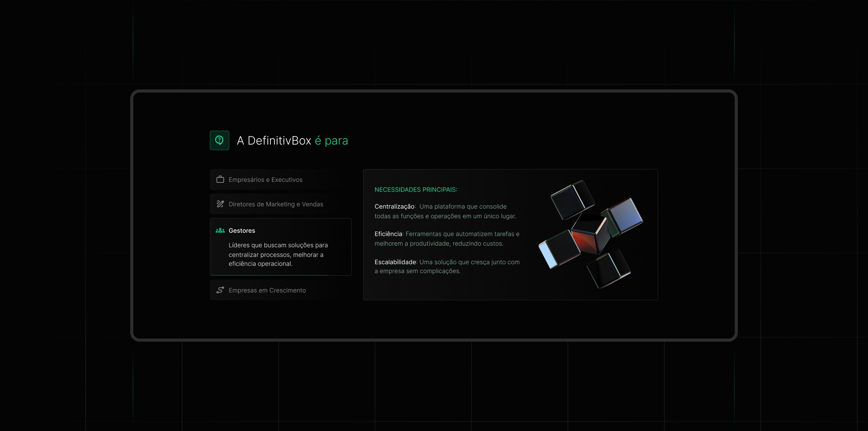Viewport: 868px width, 431px height.
Task: Click the green people group icon for Gestores
Action: (x=220, y=231)
